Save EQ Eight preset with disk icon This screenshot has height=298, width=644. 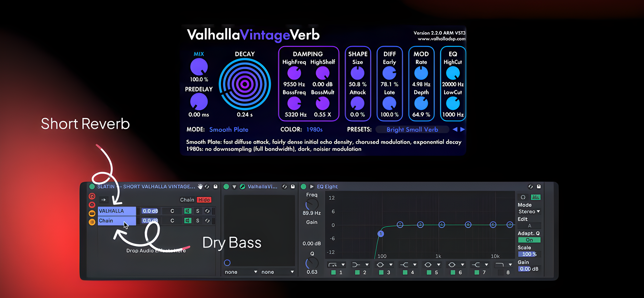coord(539,187)
